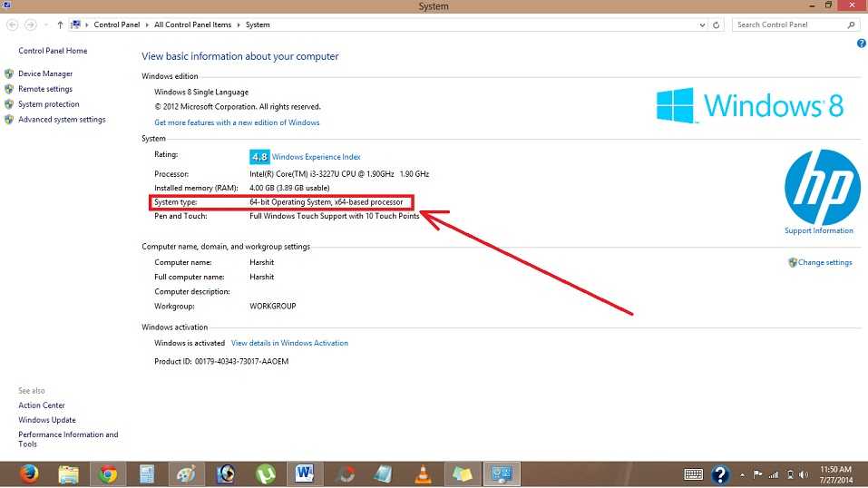Open Sticky Notes taskbar icon
The image size is (868, 488).
462,474
